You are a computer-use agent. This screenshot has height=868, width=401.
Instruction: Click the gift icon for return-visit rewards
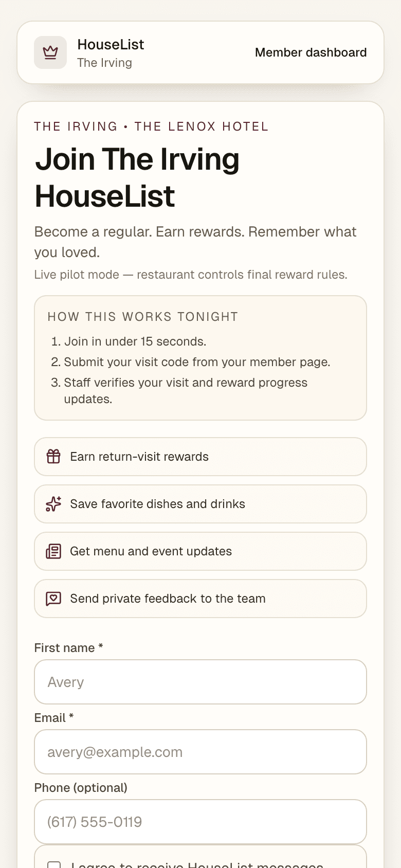pos(53,457)
